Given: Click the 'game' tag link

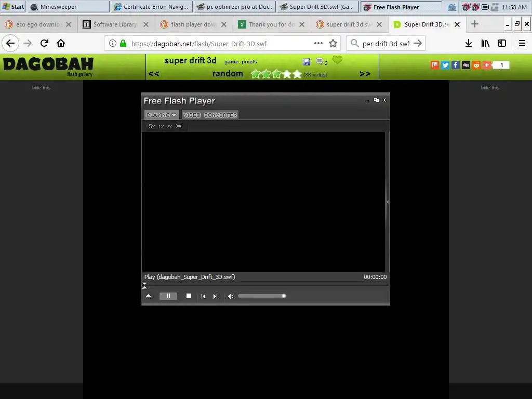Looking at the screenshot, I should [x=231, y=62].
